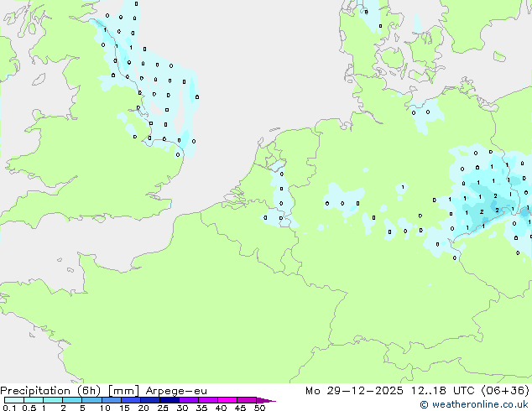Click the weatheronline.co.uk copyright link
This screenshot has width=532, height=411.
click(474, 404)
